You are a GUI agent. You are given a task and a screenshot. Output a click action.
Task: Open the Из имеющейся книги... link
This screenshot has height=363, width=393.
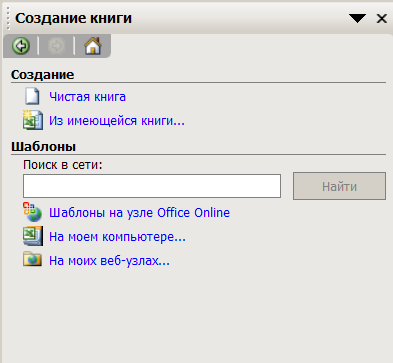[x=117, y=121]
